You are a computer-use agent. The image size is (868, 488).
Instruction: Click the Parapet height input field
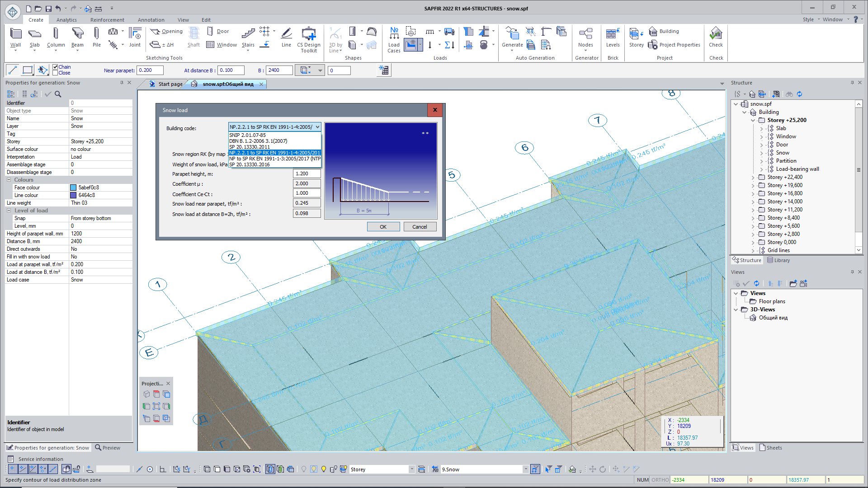coord(307,174)
